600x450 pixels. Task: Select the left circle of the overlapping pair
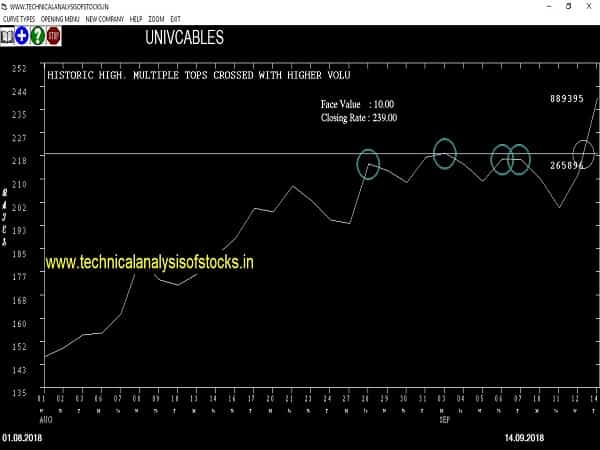coord(502,159)
